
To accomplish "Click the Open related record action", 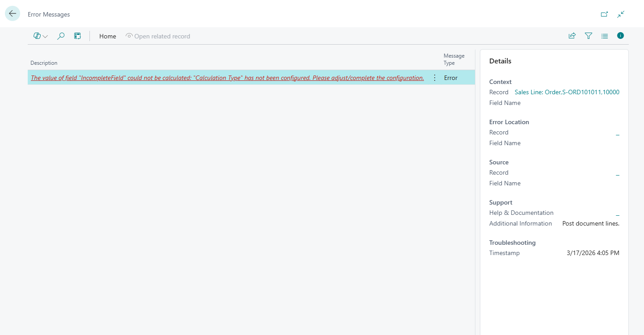I will coord(158,36).
